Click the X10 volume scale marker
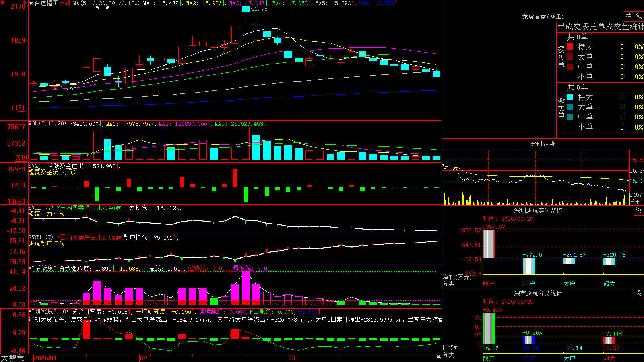Screen dimensions: 644x362 (21, 157)
